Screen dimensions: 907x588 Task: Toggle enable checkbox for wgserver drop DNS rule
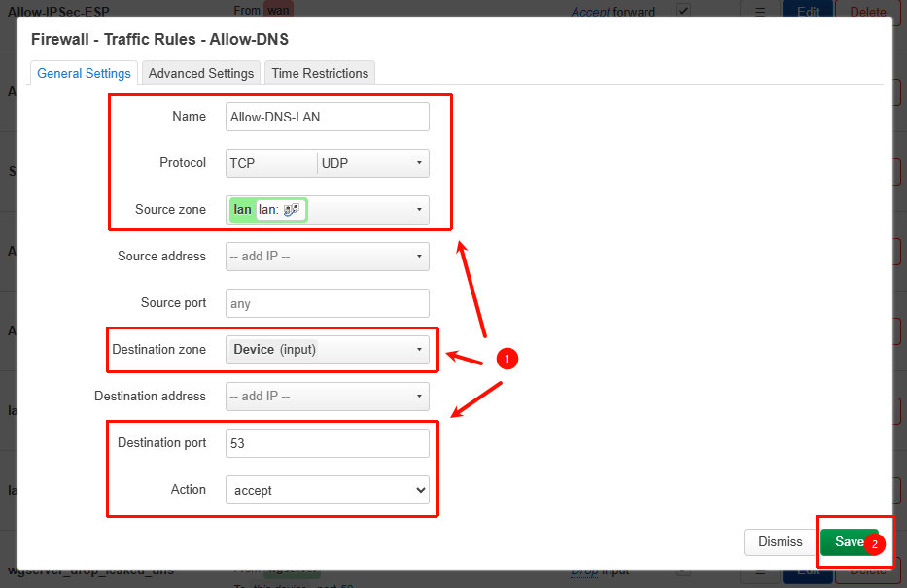(x=683, y=571)
